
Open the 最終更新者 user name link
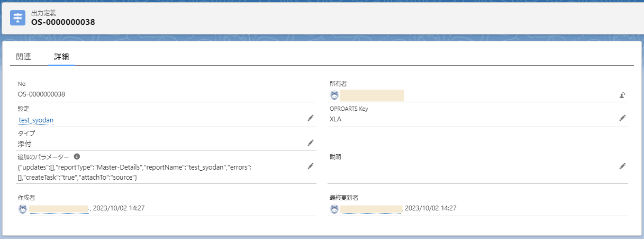point(371,209)
